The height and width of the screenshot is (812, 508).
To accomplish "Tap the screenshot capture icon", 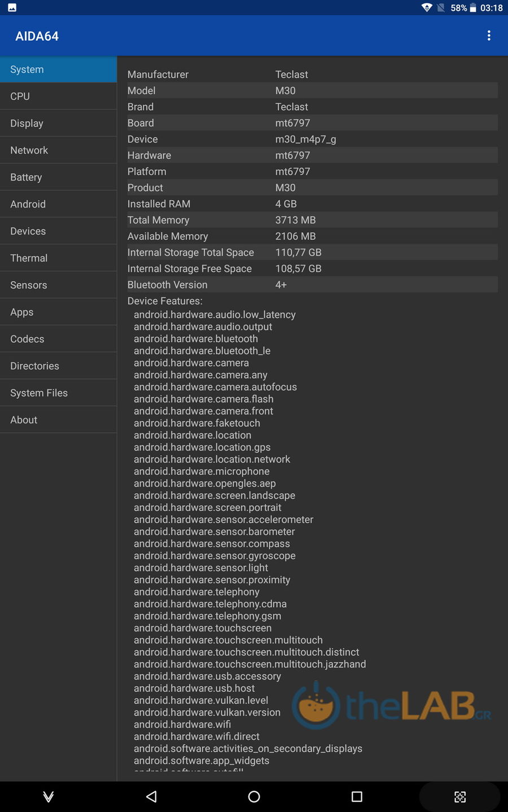I will [460, 797].
